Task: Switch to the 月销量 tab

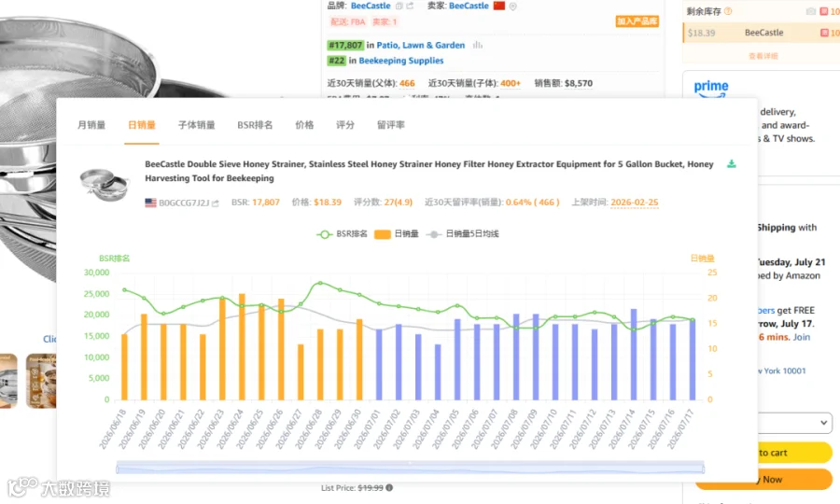Action: click(91, 125)
